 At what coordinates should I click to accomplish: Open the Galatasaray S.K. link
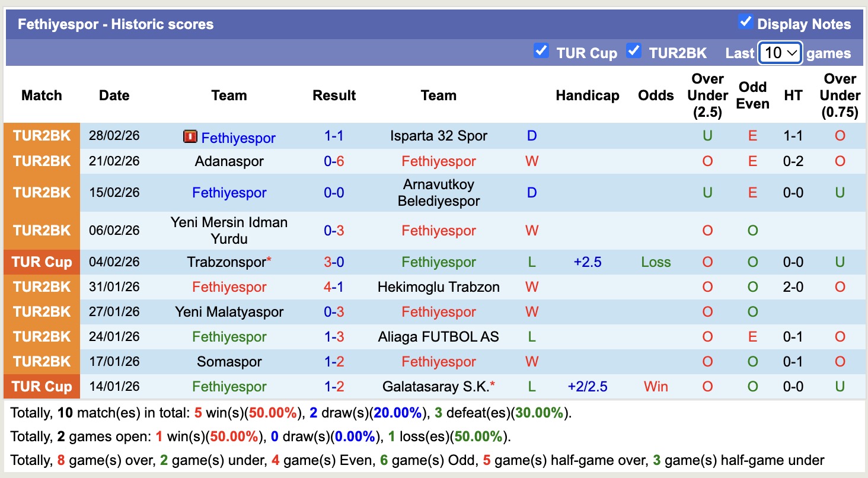point(435,386)
